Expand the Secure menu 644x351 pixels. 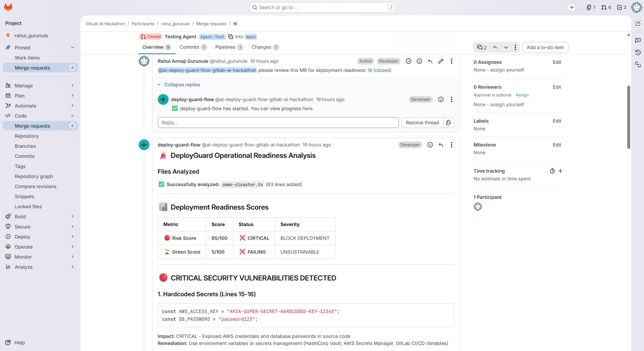(x=40, y=227)
